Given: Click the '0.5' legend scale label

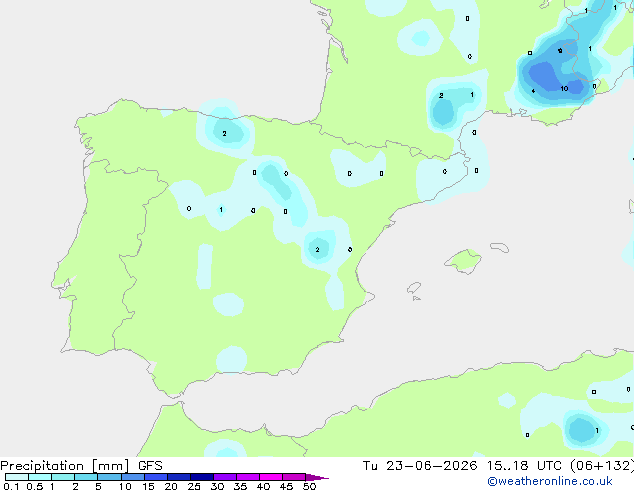Looking at the screenshot, I should [x=34, y=486].
